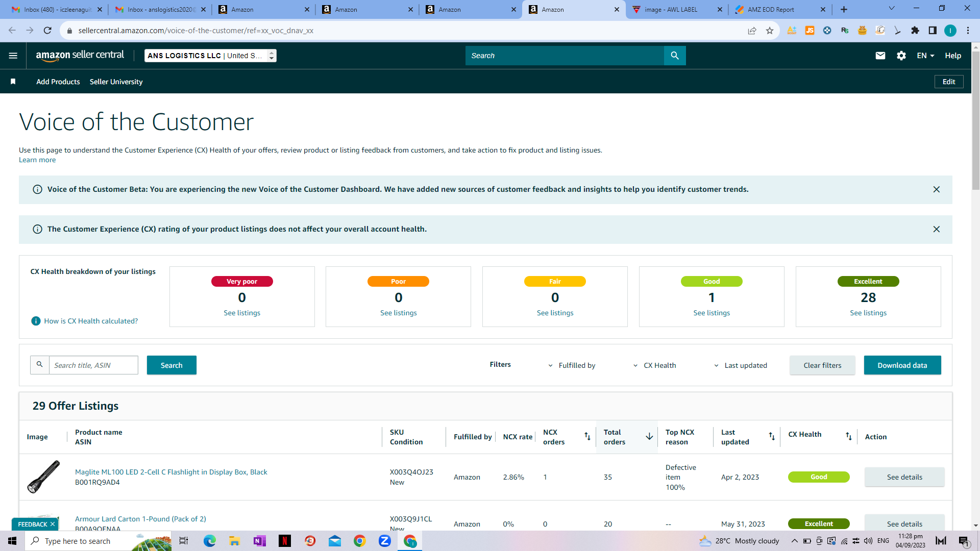Screen dimensions: 980x551
Task: Switch to the Inbox (480) Gmail tab
Action: click(x=56, y=9)
